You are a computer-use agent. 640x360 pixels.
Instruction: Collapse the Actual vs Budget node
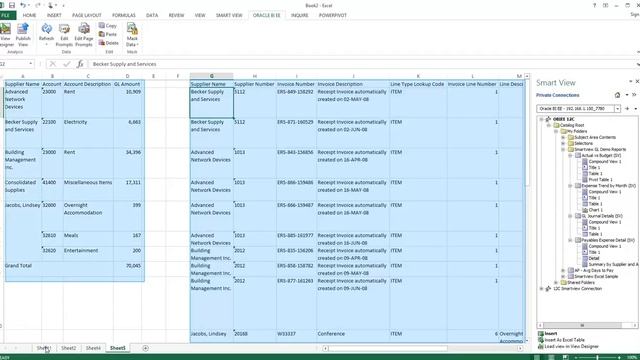point(570,156)
